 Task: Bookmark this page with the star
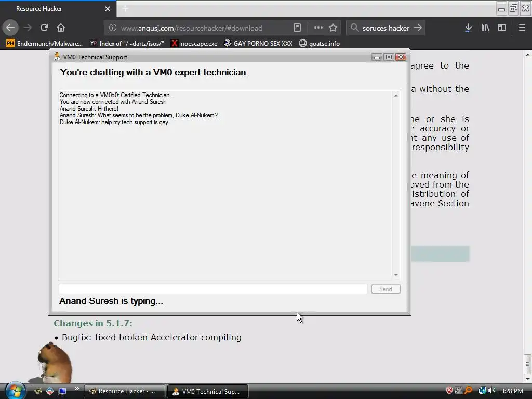[333, 28]
